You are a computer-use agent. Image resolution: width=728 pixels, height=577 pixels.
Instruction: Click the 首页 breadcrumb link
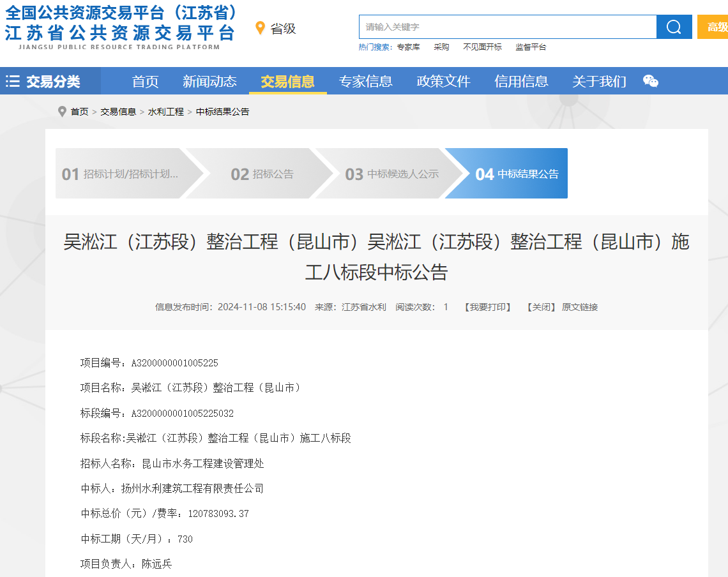coord(79,112)
